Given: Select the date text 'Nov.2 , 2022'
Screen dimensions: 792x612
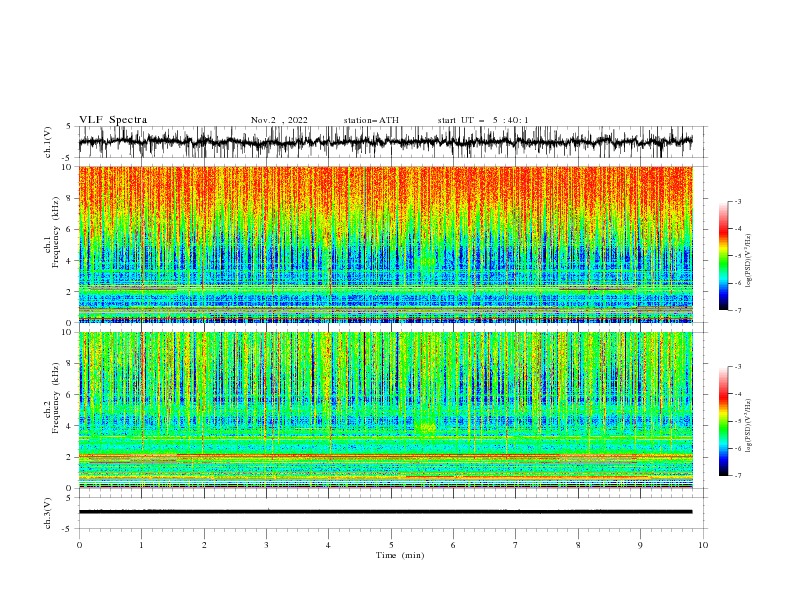Looking at the screenshot, I should 279,120.
